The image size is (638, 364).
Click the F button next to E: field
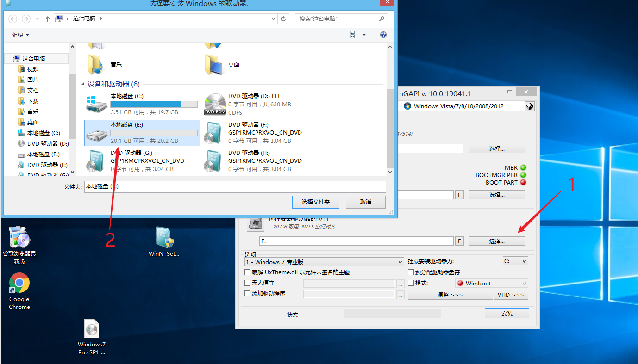pos(460,241)
